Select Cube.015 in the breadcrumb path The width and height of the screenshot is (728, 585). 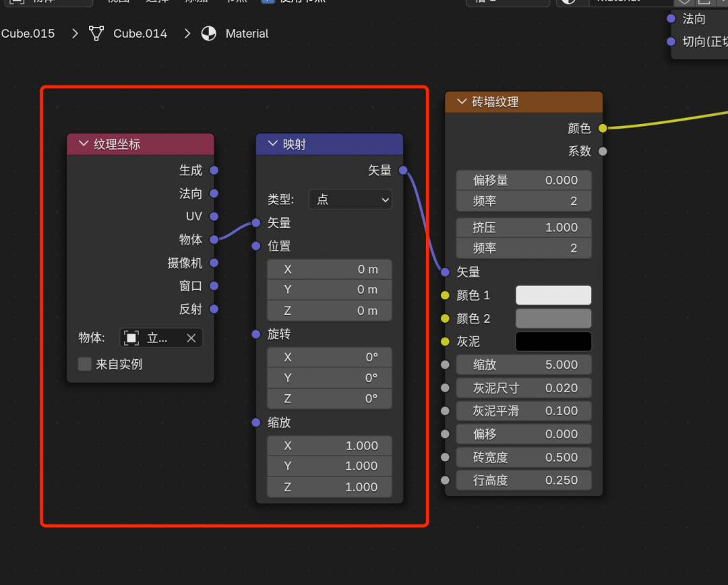[28, 34]
